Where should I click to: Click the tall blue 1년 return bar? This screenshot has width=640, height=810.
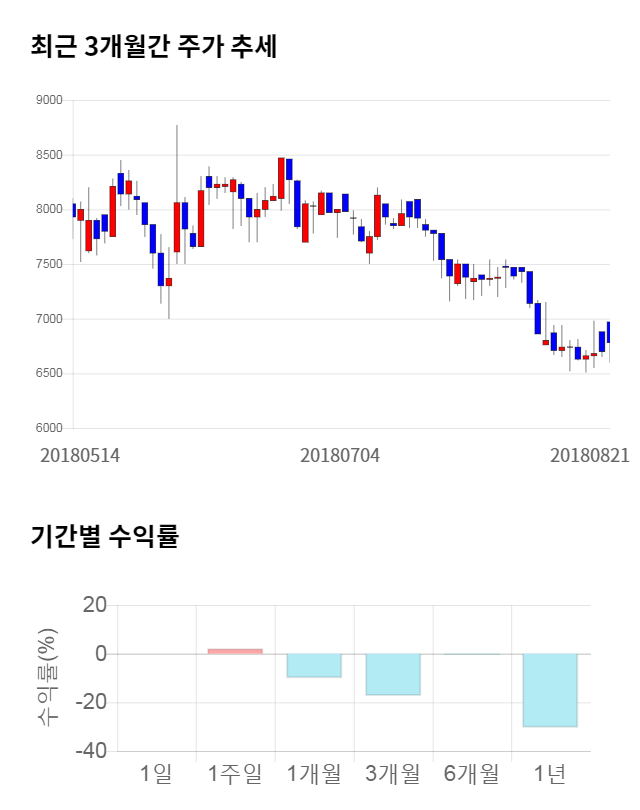tap(551, 690)
